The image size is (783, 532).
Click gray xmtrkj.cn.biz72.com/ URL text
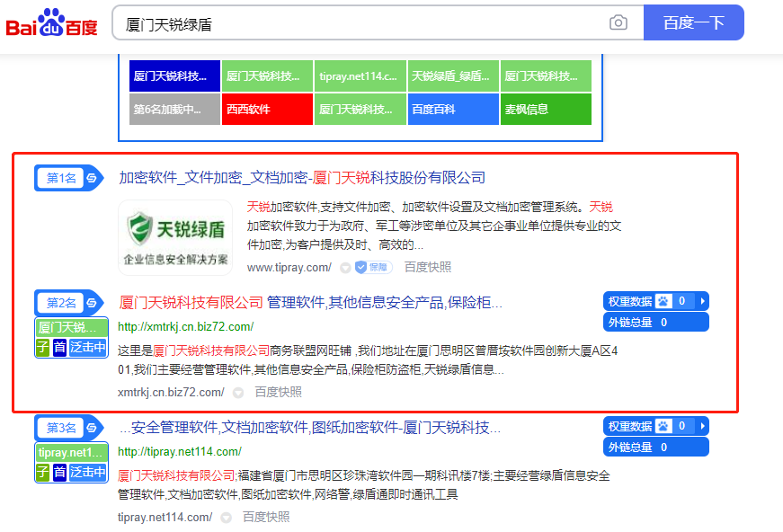tap(171, 393)
